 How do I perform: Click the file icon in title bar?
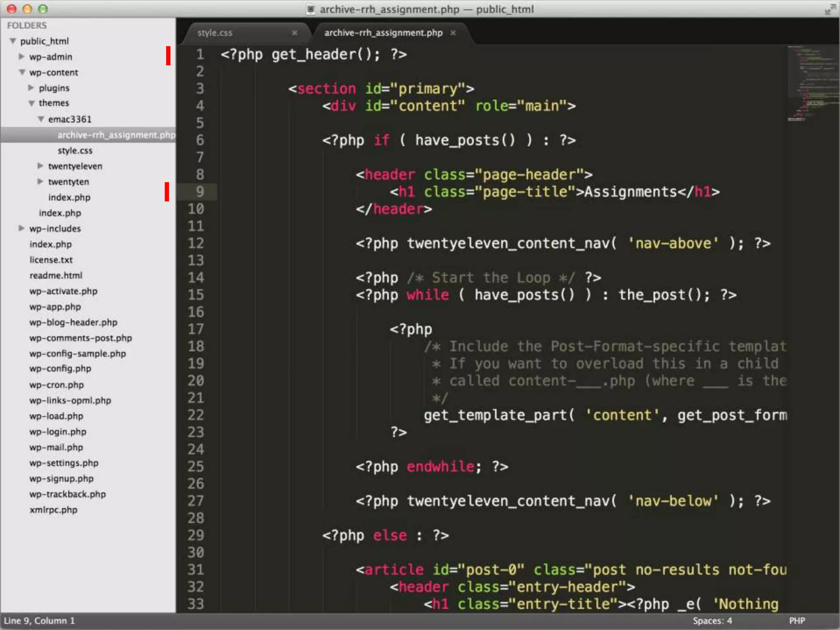(x=311, y=9)
